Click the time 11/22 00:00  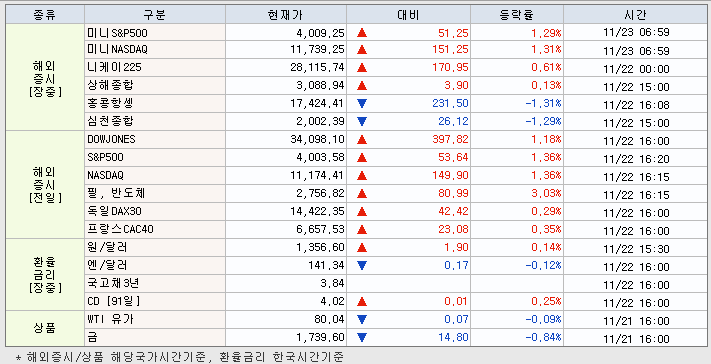[x=636, y=69]
